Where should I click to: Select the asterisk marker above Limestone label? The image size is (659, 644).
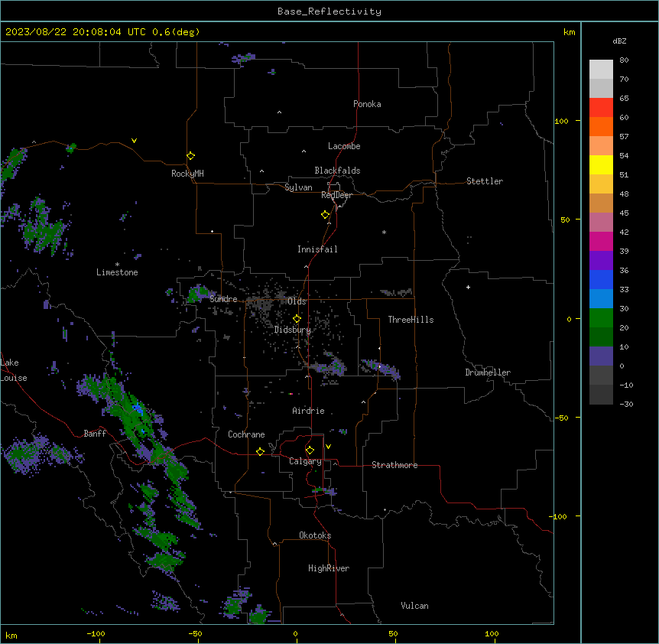pyautogui.click(x=117, y=265)
